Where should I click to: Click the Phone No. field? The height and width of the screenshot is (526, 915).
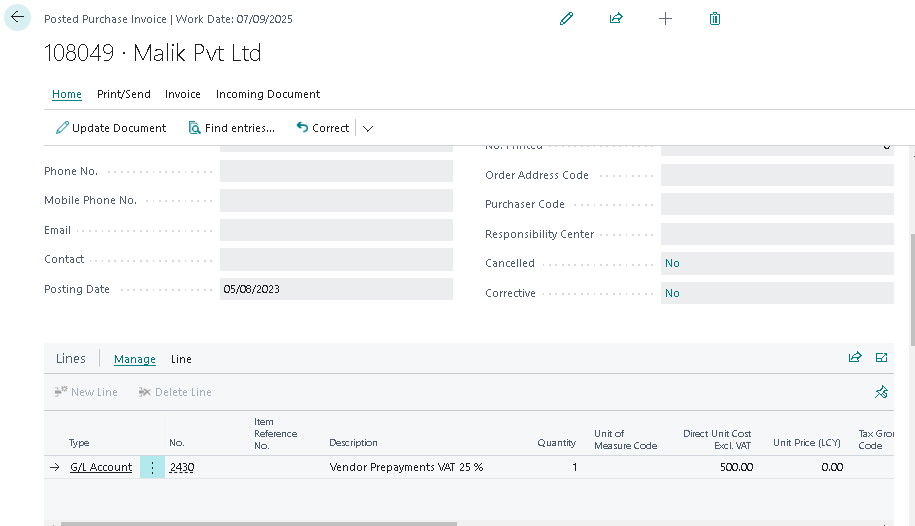tap(336, 171)
